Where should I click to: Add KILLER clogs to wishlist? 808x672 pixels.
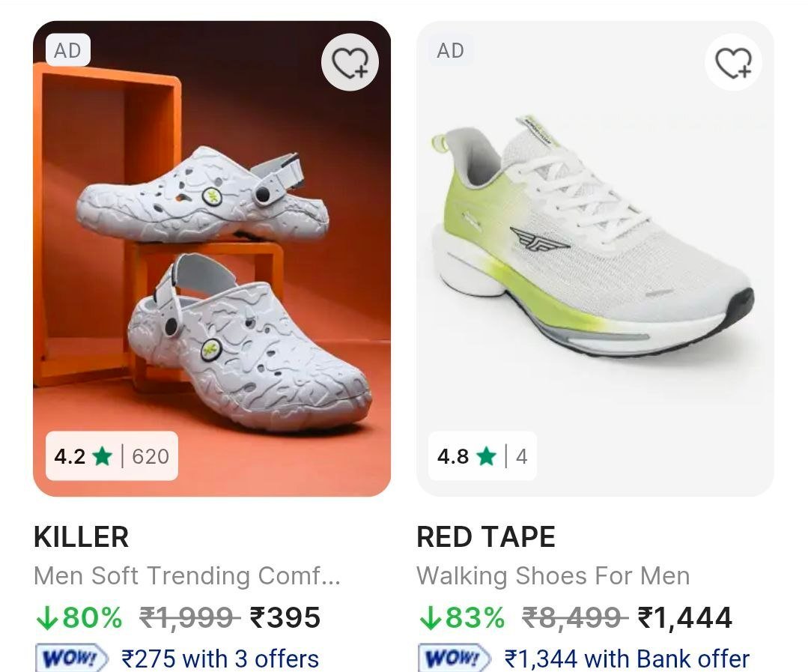tap(349, 61)
